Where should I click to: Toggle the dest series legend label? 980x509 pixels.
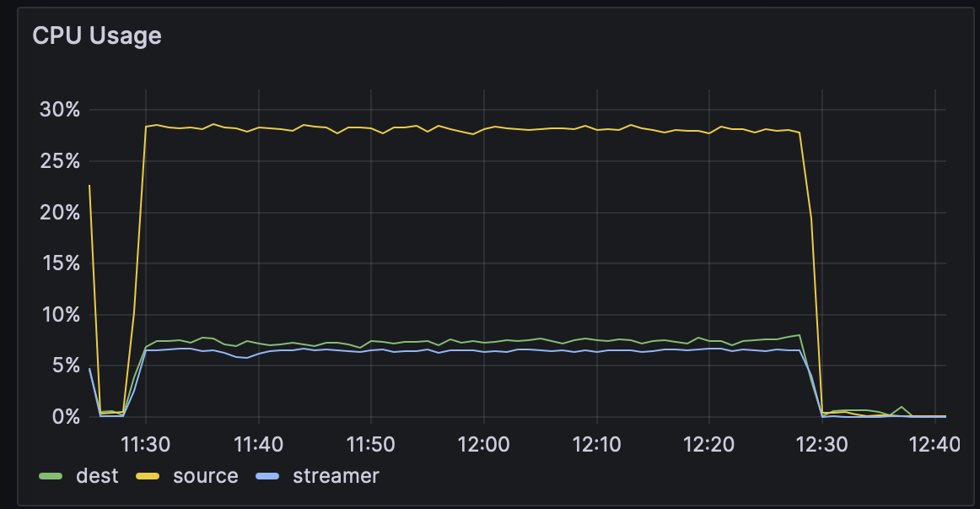97,476
